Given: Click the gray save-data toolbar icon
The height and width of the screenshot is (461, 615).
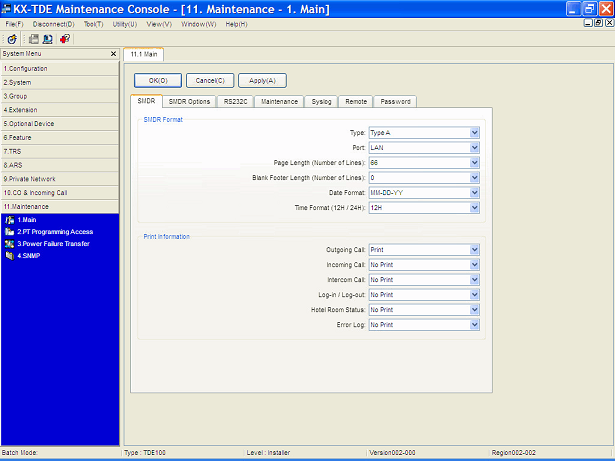Looking at the screenshot, I should click(x=33, y=38).
